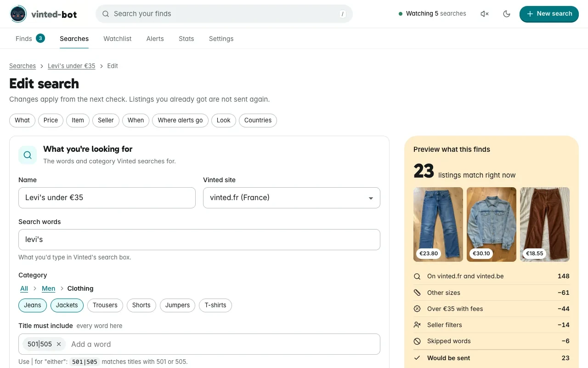
Task: Switch to dark mode moon icon
Action: (x=507, y=14)
